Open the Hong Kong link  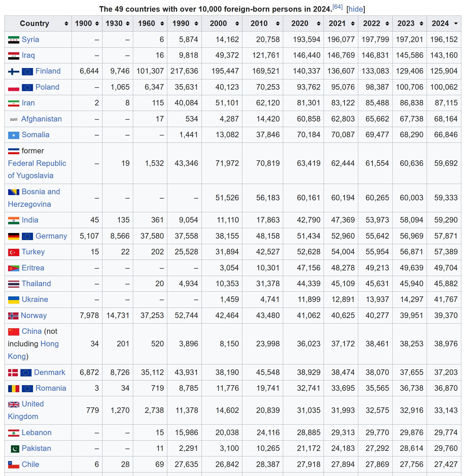pos(33,350)
